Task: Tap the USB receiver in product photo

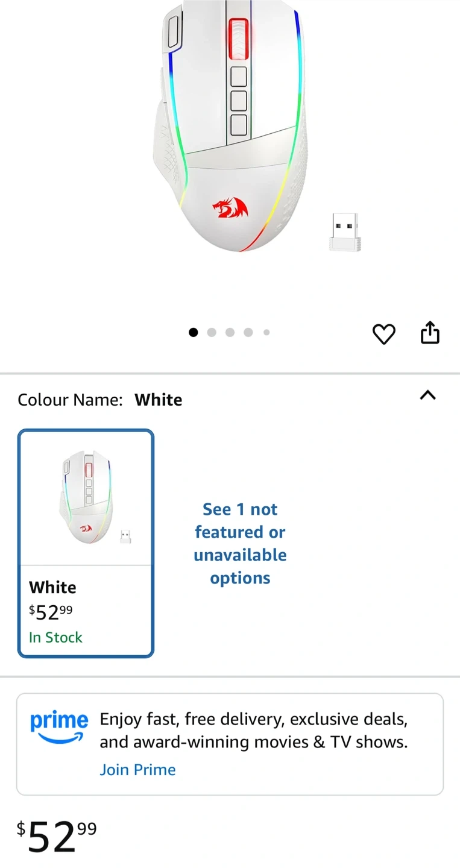Action: point(345,232)
